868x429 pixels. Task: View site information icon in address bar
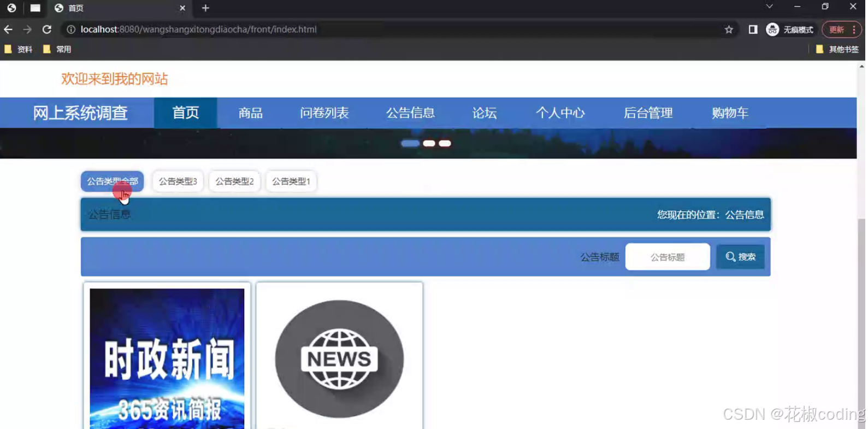(71, 30)
